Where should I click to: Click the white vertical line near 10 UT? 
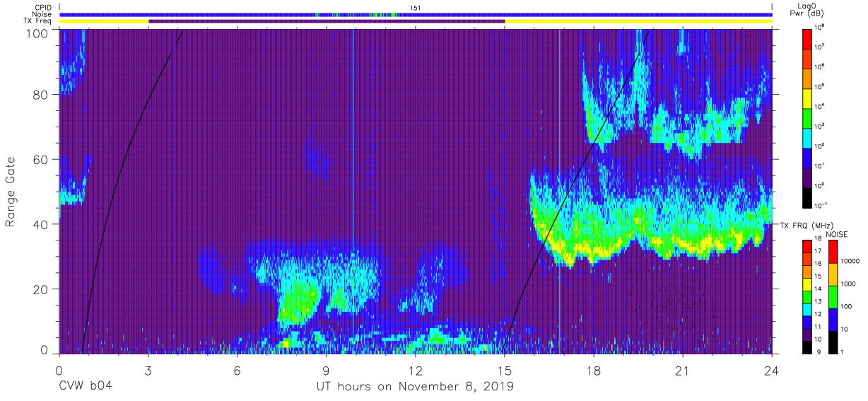point(353,191)
